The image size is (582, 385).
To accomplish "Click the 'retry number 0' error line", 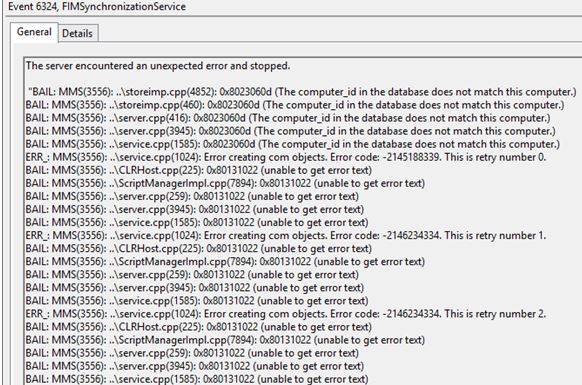I will 286,157.
